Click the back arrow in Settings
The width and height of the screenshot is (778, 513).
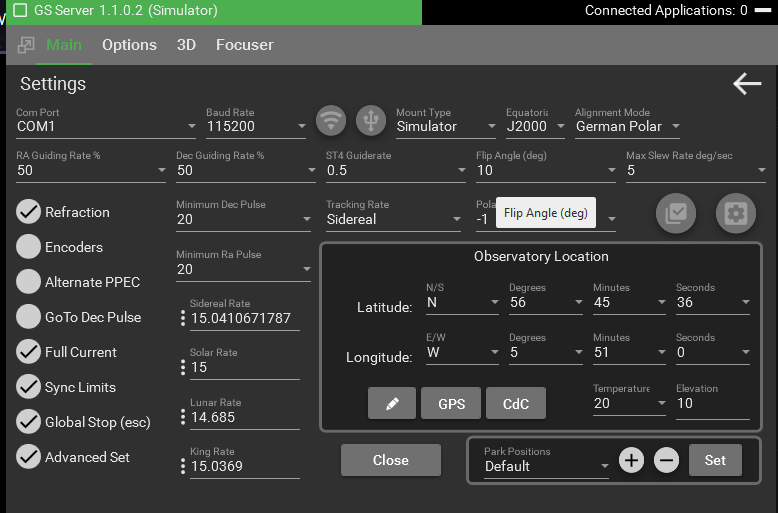[747, 83]
